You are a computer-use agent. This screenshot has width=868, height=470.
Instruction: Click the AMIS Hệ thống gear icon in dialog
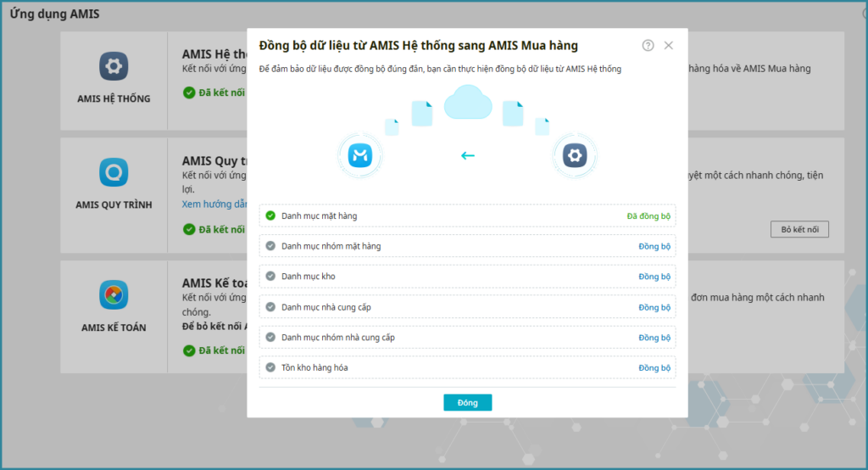[x=575, y=155]
